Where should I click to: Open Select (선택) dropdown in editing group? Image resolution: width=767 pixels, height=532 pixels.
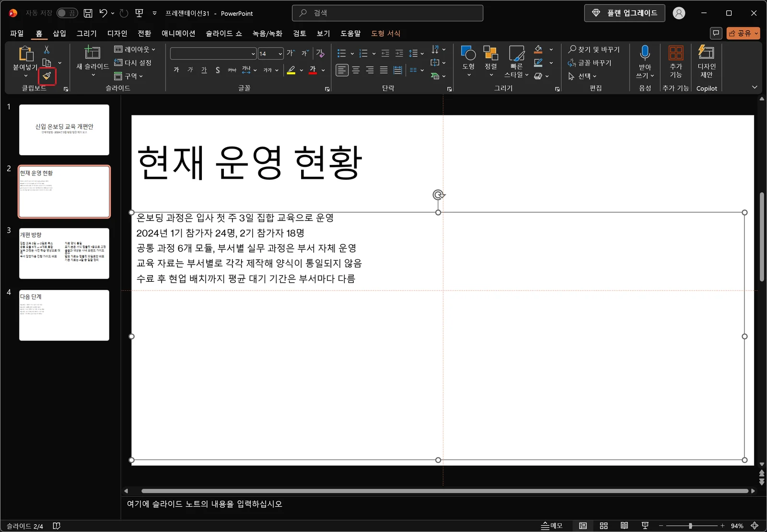click(x=582, y=76)
